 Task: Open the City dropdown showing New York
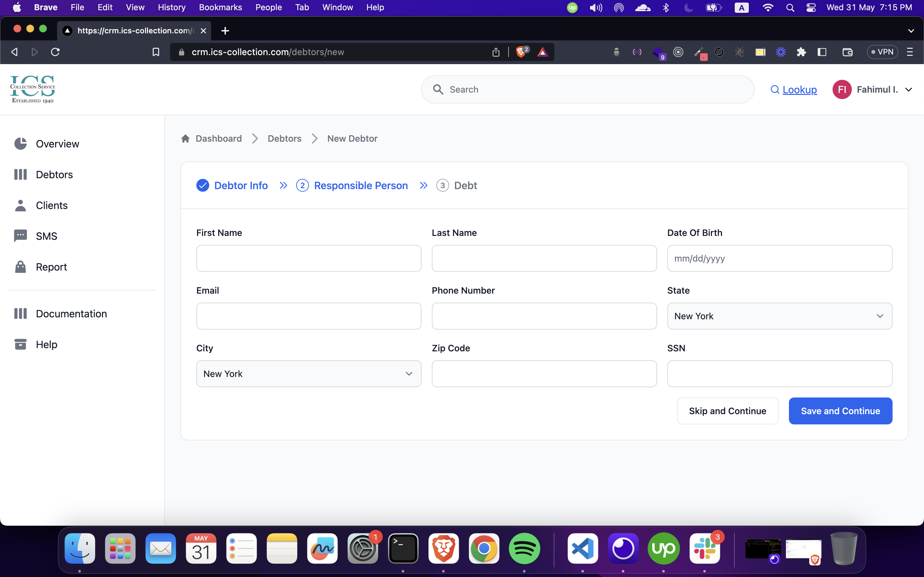tap(309, 373)
